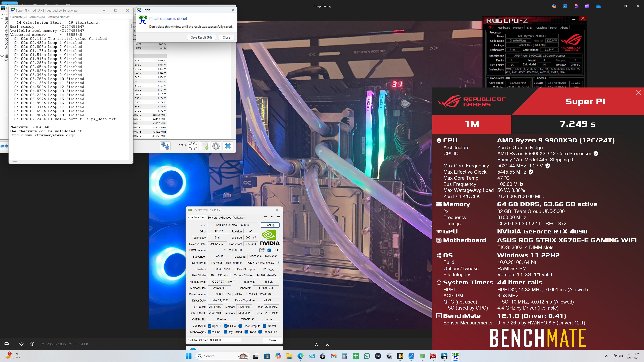Click GPU-Z BIOS export share icon
Image resolution: width=644 pixels, height=362 pixels.
click(x=262, y=250)
